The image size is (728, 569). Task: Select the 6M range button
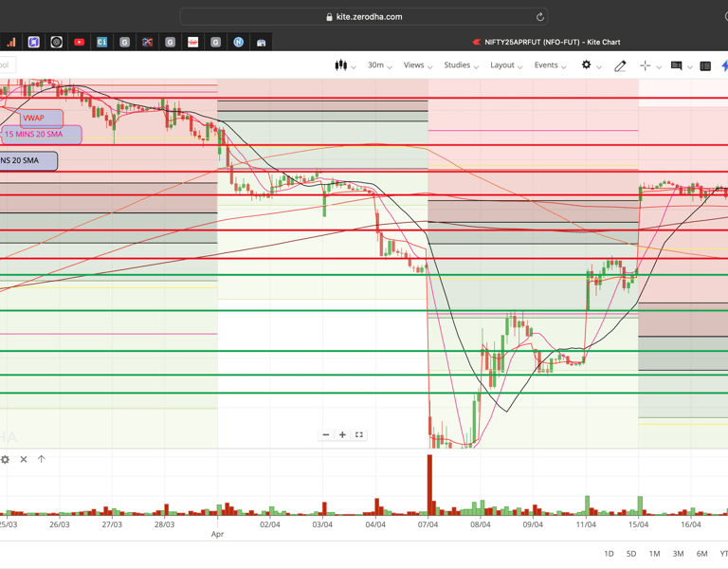(x=701, y=554)
